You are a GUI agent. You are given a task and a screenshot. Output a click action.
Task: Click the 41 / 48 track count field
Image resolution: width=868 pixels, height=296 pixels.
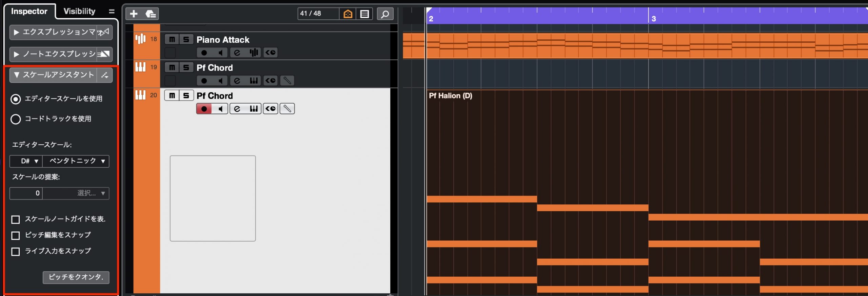pos(318,14)
